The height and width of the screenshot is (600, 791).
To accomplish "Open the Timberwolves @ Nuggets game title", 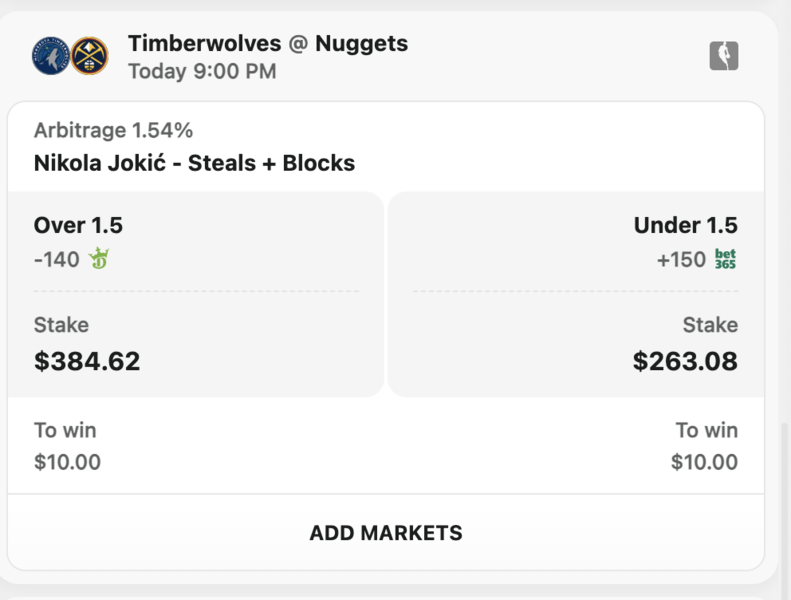I will click(268, 43).
